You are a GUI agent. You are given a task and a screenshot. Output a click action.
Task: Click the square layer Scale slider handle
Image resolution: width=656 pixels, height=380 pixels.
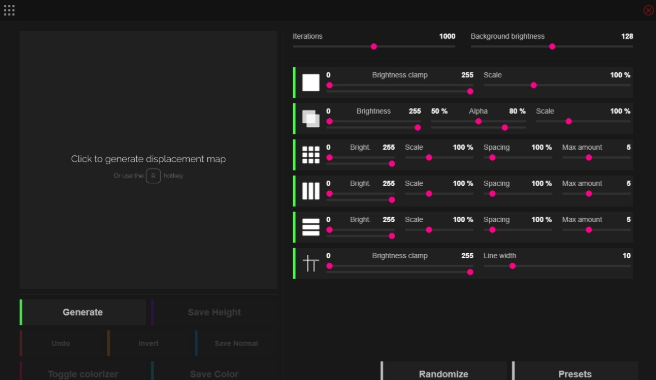[x=534, y=85]
